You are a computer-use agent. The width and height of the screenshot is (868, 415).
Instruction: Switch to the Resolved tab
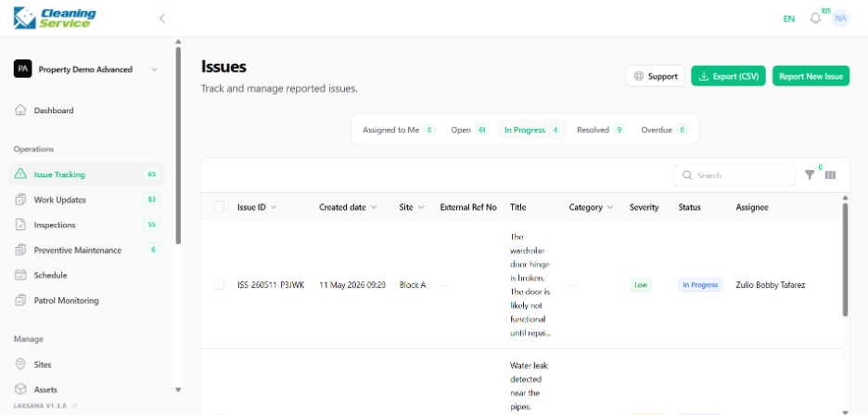(x=601, y=130)
